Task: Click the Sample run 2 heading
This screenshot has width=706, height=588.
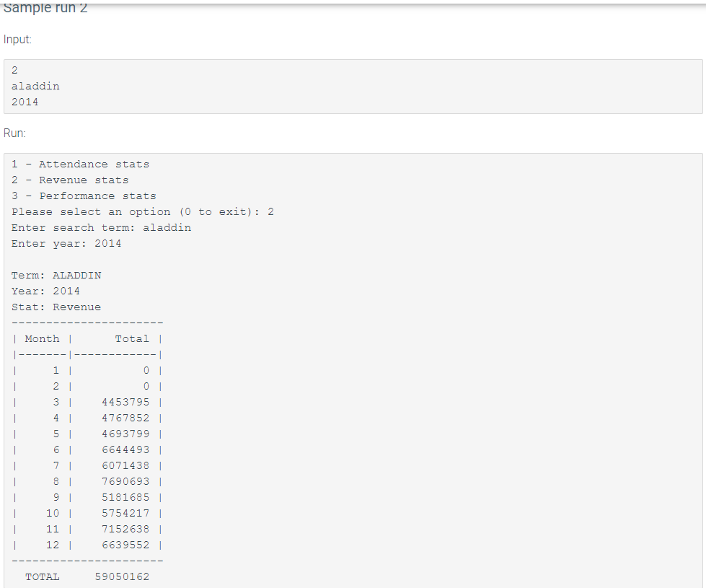Action: [x=44, y=9]
